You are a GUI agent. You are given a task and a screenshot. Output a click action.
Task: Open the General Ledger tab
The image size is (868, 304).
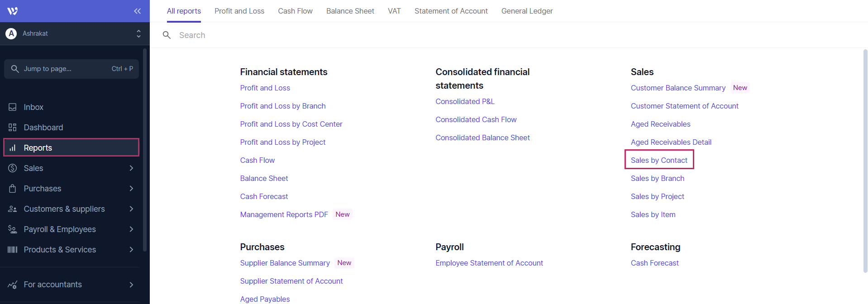527,11
